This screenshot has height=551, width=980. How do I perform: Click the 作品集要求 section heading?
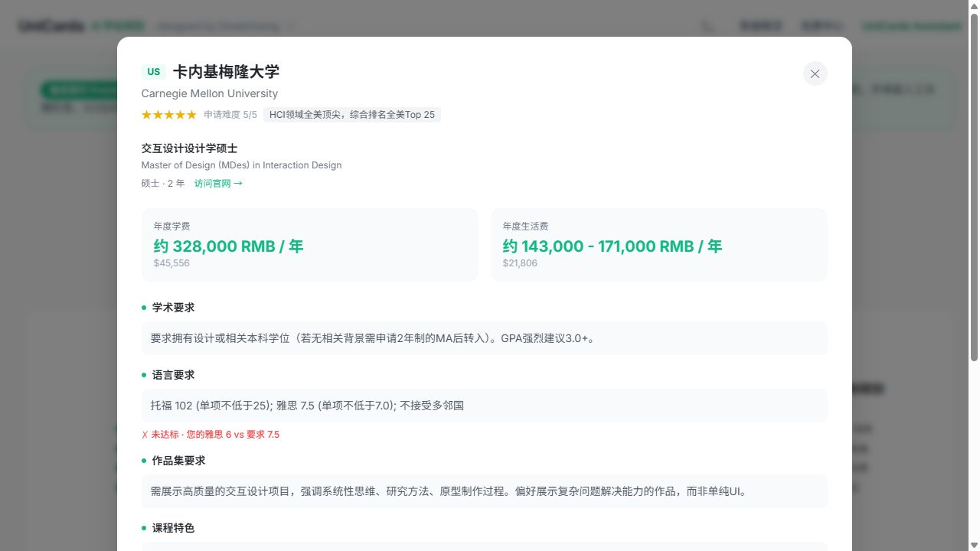(178, 461)
